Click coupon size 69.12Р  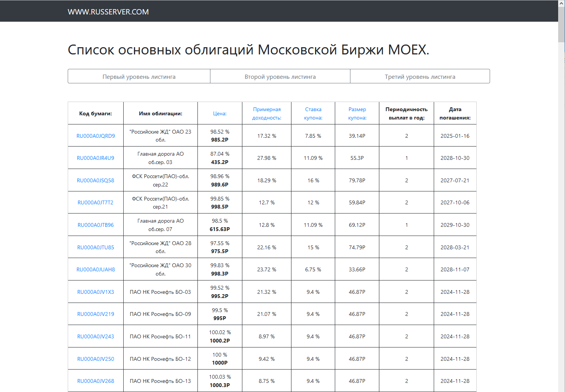click(x=357, y=225)
